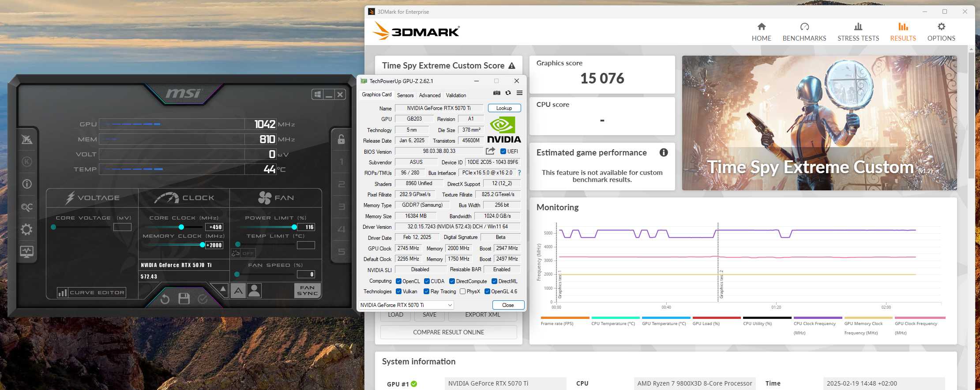Click the NVIDIA logo in GPU-Z
This screenshot has height=390, width=980.
pos(504,129)
